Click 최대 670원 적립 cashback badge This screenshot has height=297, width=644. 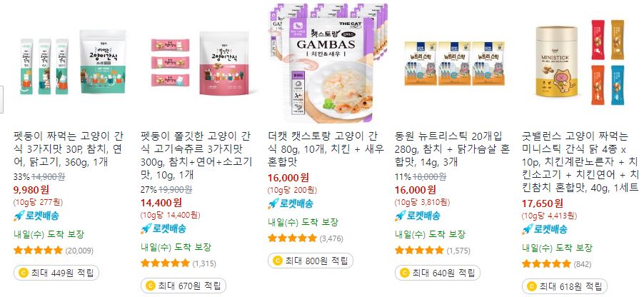point(183,286)
